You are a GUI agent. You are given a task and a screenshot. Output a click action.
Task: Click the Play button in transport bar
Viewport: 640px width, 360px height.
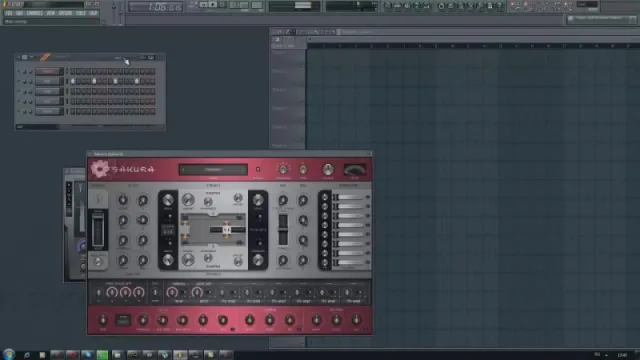[213, 5]
